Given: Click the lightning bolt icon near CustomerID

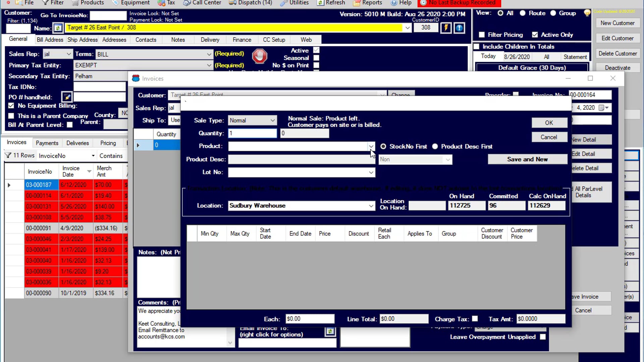Looking at the screenshot, I should click(446, 28).
